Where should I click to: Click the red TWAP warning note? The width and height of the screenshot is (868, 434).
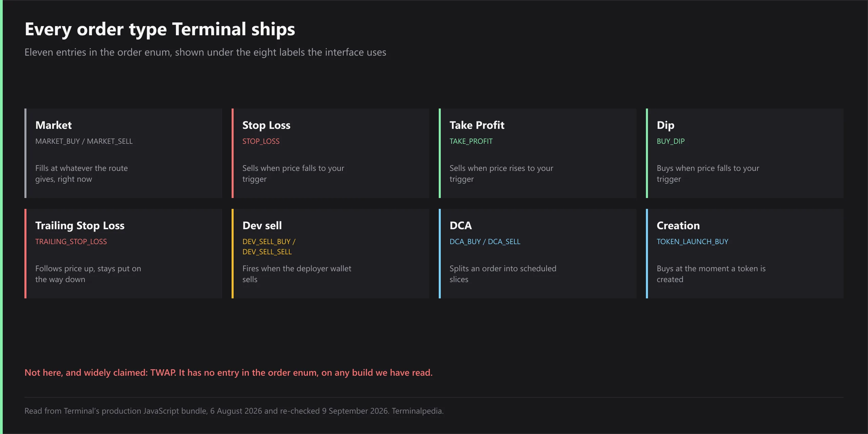coord(229,373)
